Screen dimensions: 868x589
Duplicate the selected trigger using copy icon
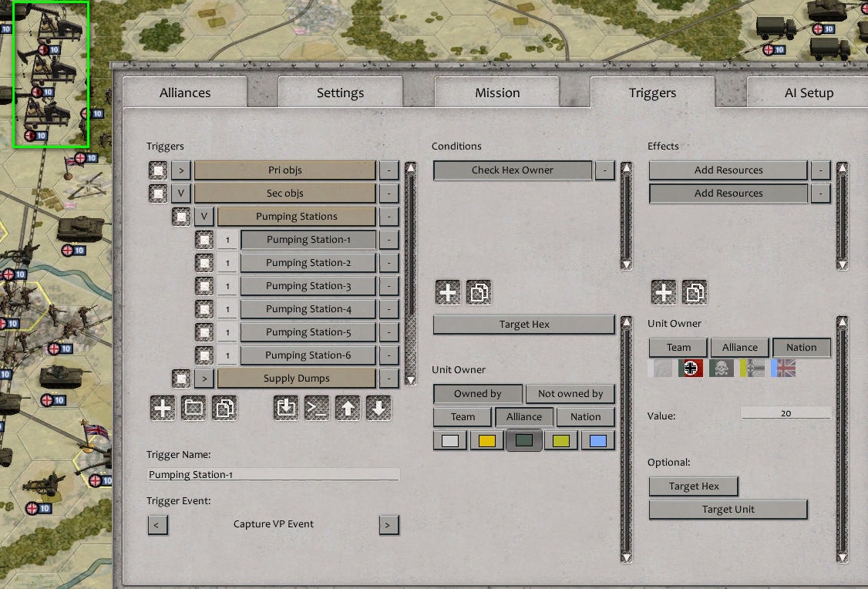[x=224, y=409]
